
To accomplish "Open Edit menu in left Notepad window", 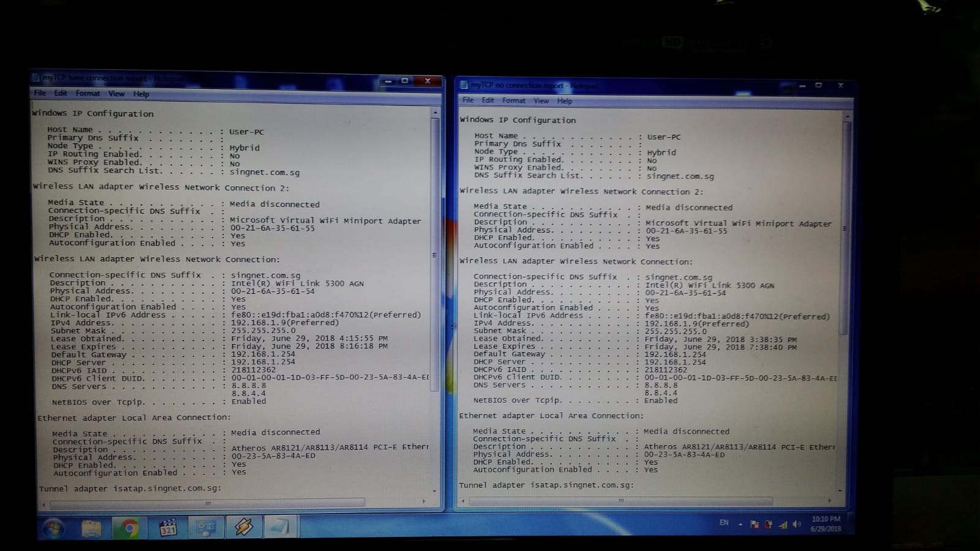I will 60,93.
